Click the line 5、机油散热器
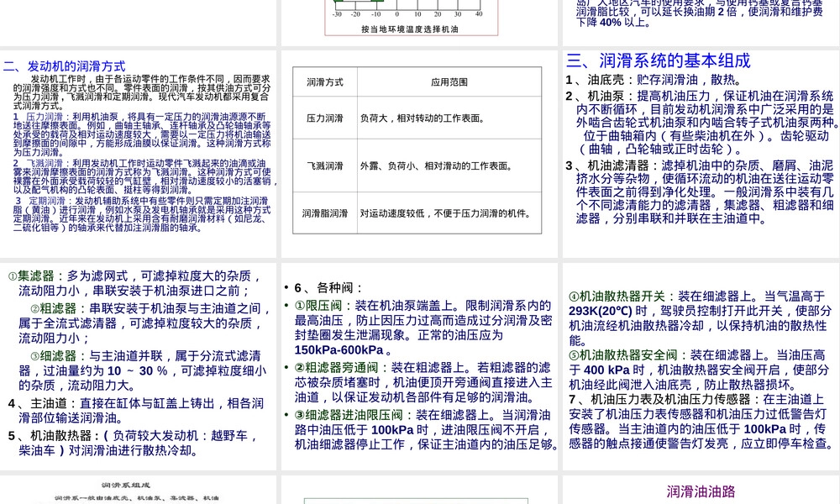The height and width of the screenshot is (504, 840). click(x=133, y=443)
